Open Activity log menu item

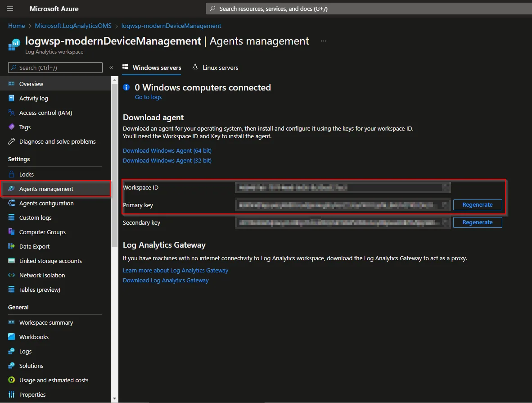point(55,98)
